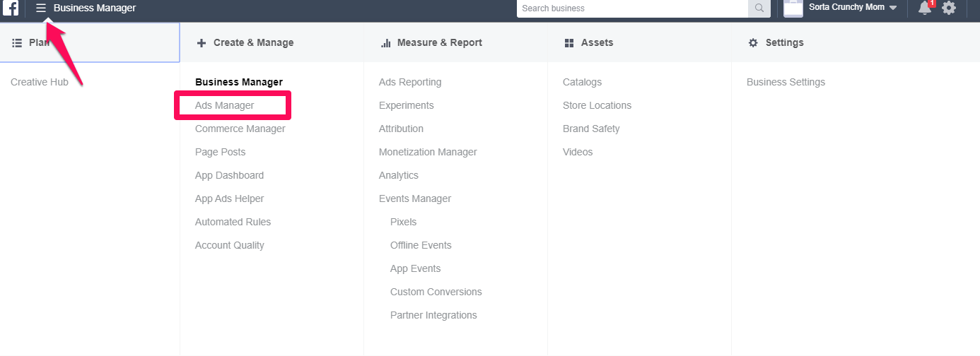The image size is (980, 356).
Task: Toggle the hamburger menu icon
Action: (41, 8)
